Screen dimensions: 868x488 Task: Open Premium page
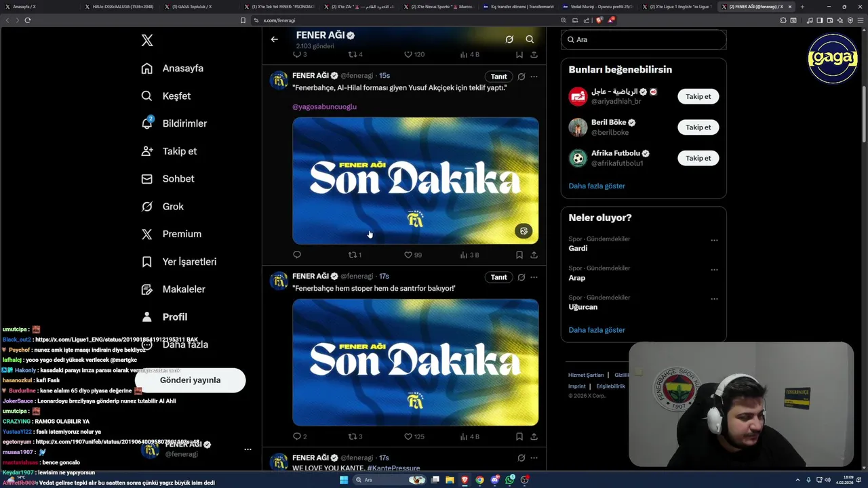[x=171, y=234]
